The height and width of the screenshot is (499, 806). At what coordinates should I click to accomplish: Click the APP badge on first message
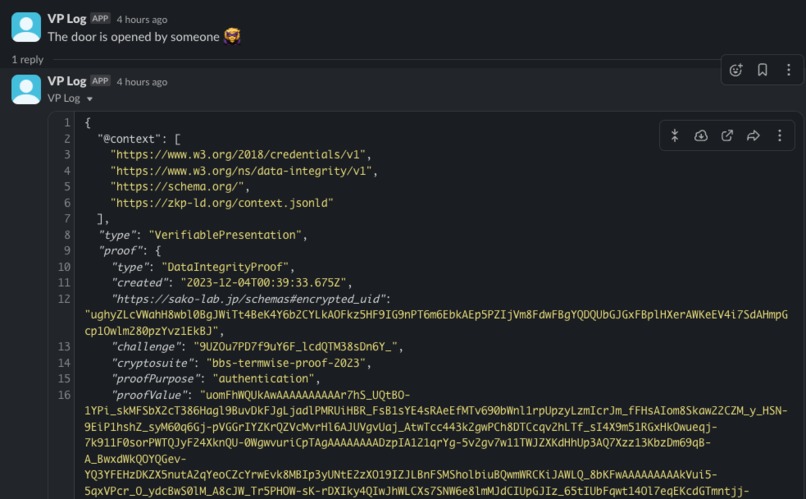(x=100, y=19)
